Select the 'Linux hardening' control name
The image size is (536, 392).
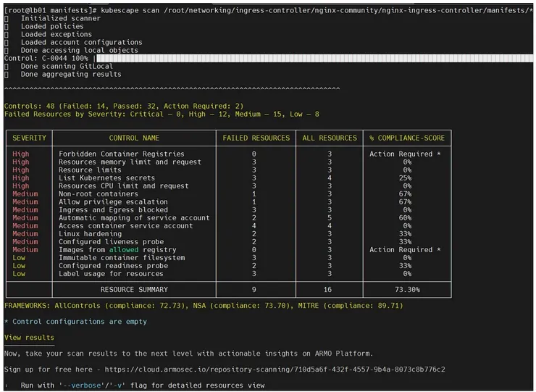pyautogui.click(x=90, y=234)
